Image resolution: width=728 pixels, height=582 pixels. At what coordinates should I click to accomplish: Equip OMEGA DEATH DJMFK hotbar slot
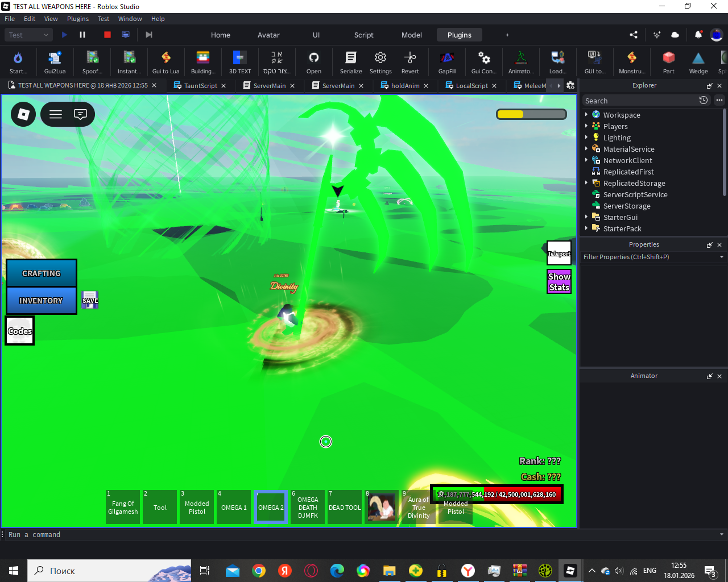(308, 507)
